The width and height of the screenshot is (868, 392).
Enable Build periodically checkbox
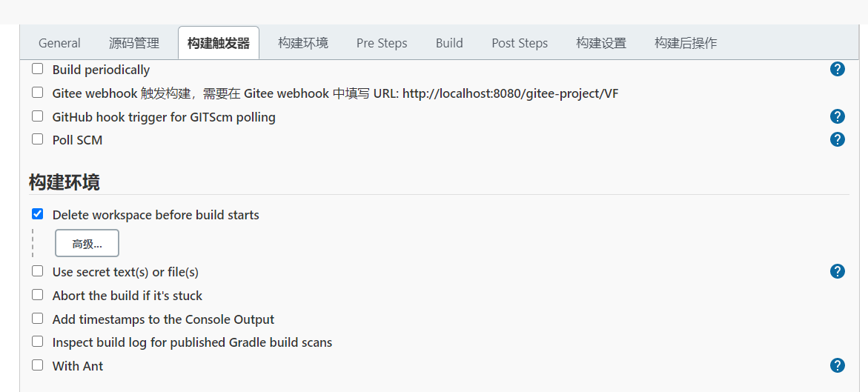tap(38, 69)
